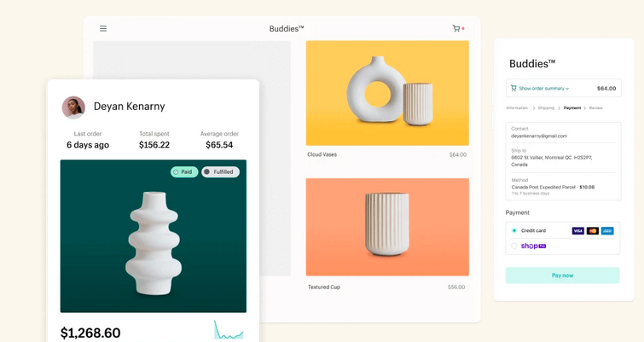Click the $65.54 average order value
This screenshot has height=342, width=644.
pos(219,145)
